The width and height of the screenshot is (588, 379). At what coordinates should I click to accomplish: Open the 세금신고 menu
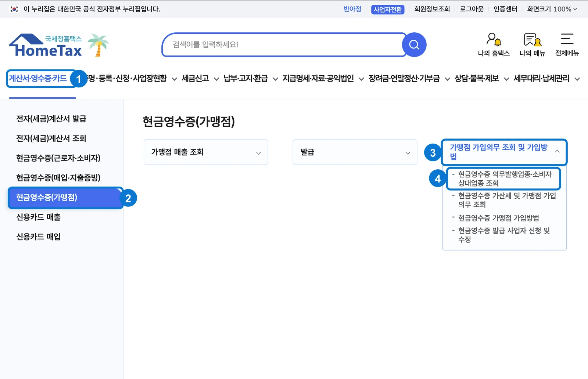click(195, 79)
